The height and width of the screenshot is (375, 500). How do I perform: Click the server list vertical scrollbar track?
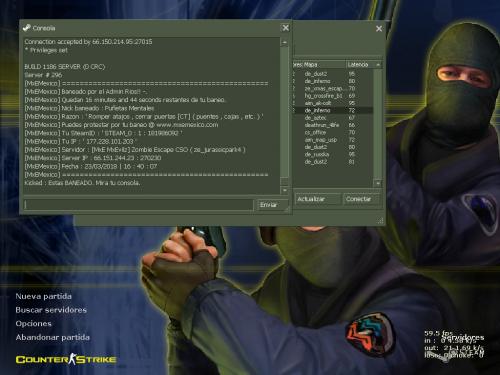tap(378, 124)
